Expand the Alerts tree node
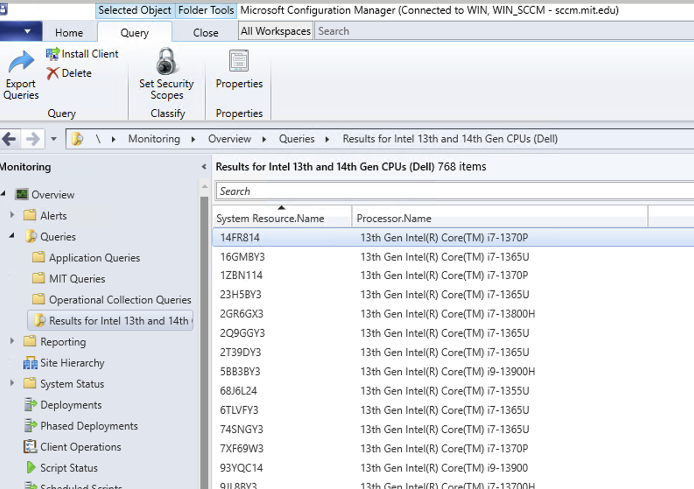The width and height of the screenshot is (694, 489). coord(12,215)
